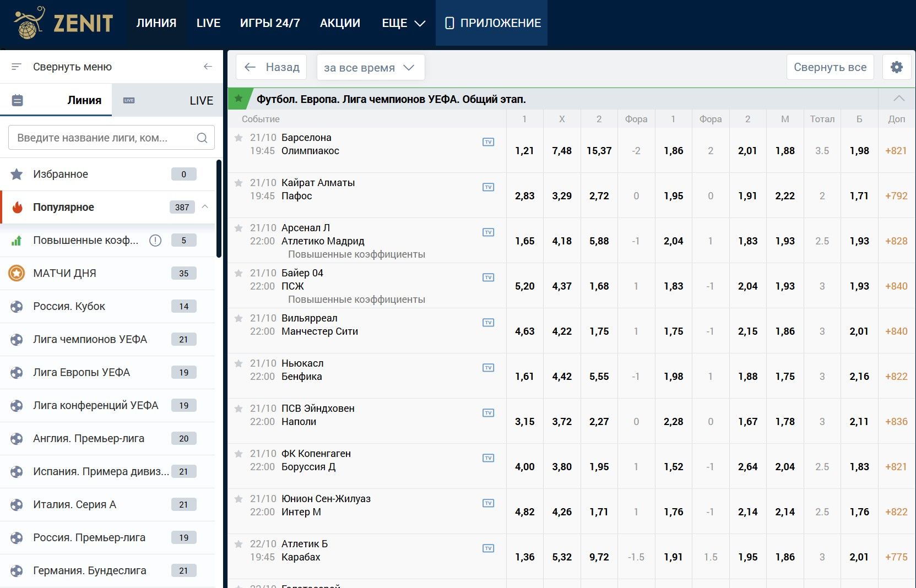
Task: Open the settings gear icon
Action: 897,67
